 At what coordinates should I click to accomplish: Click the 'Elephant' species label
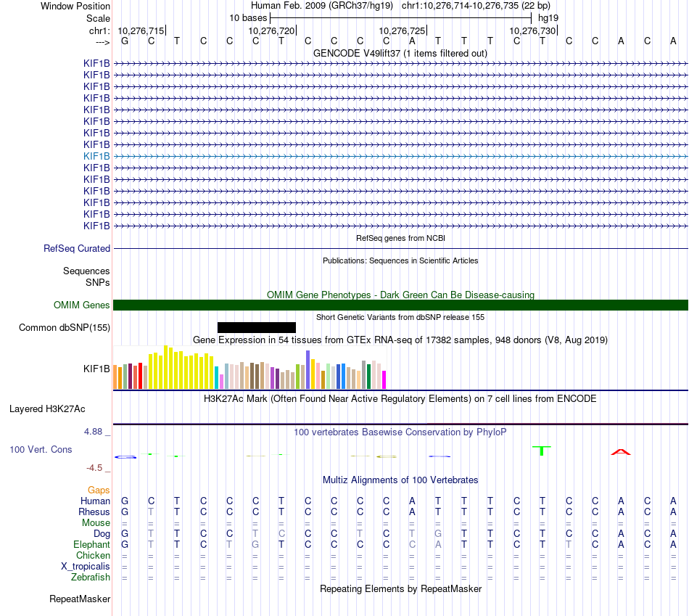click(92, 544)
